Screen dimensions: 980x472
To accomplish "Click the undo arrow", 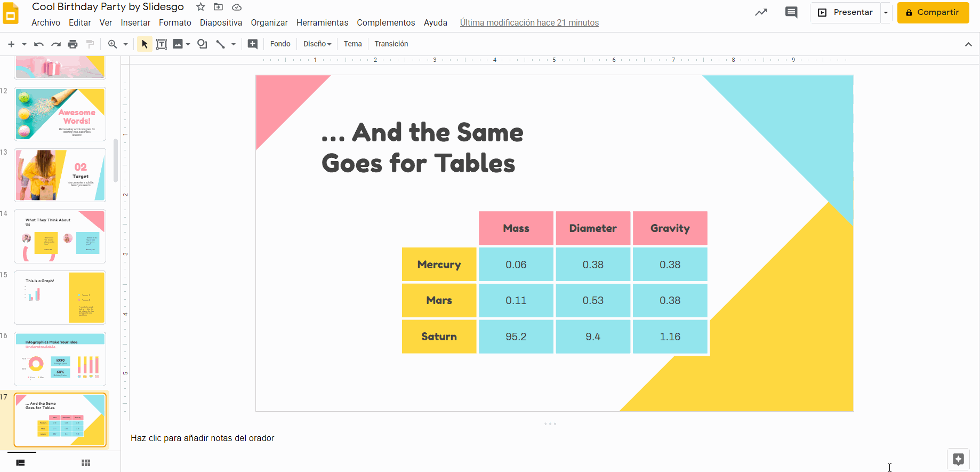I will 38,44.
